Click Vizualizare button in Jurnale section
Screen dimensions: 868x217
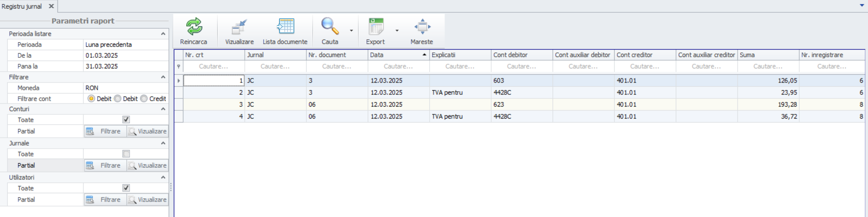147,165
